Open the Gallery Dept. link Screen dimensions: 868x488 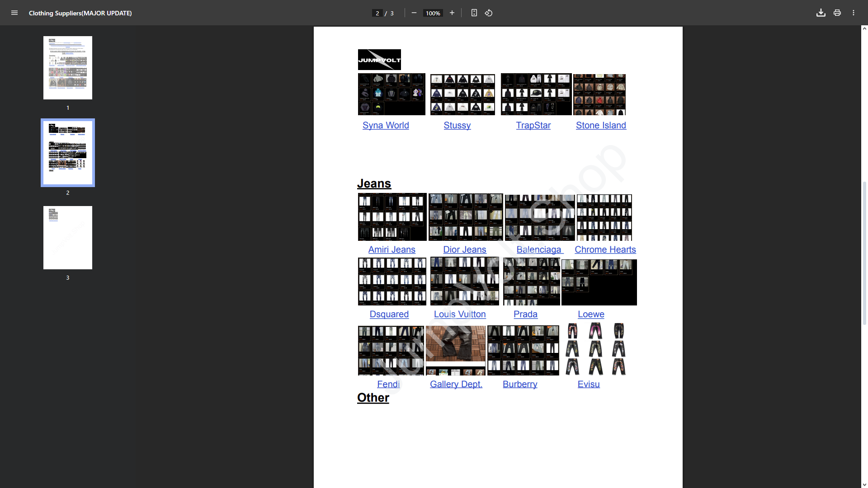pos(456,384)
